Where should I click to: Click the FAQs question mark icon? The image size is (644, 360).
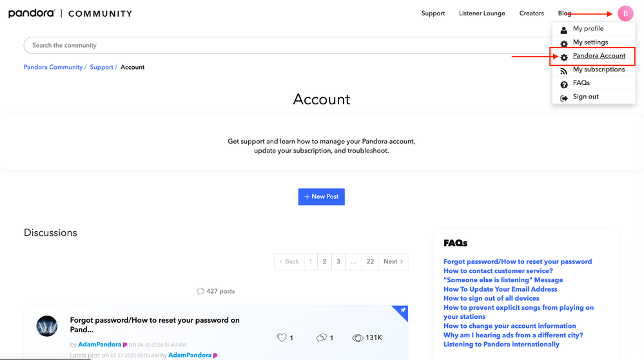pyautogui.click(x=564, y=84)
